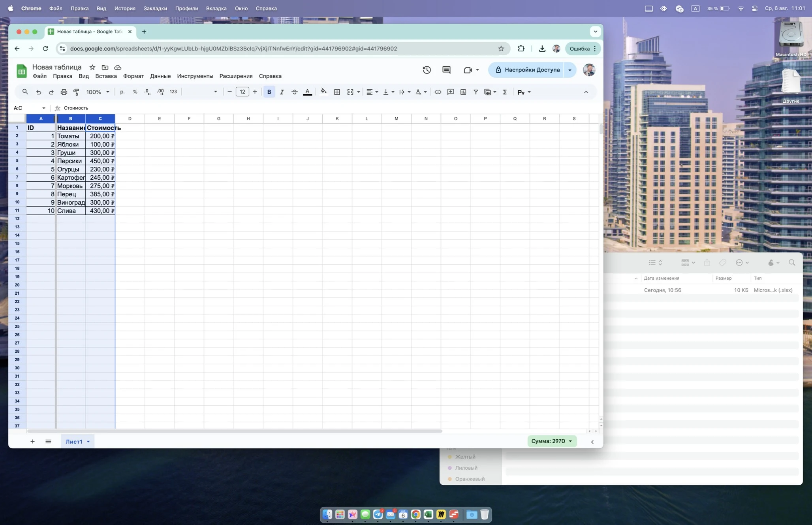Add a new sheet with plus button
This screenshot has width=812, height=525.
(x=32, y=441)
